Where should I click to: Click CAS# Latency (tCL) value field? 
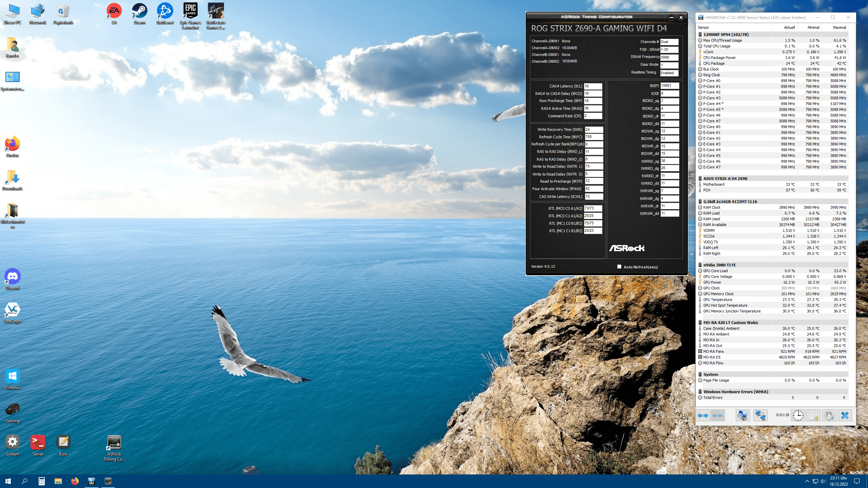[593, 86]
